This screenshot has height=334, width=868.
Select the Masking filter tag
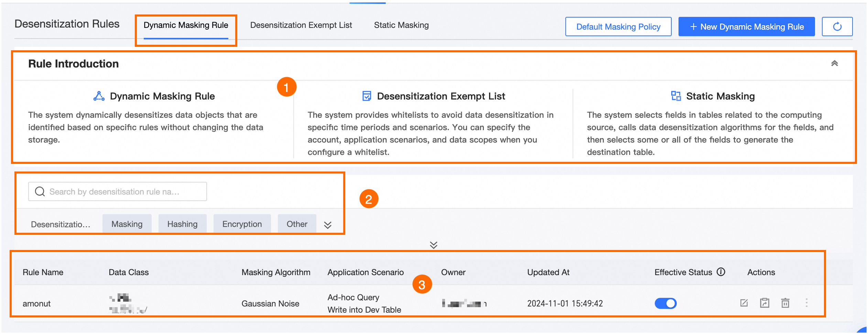[x=127, y=224]
